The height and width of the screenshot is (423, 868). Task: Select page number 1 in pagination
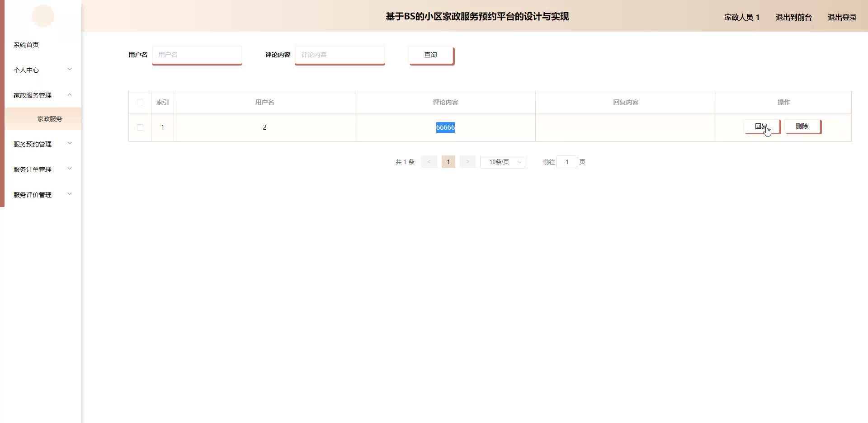tap(448, 162)
